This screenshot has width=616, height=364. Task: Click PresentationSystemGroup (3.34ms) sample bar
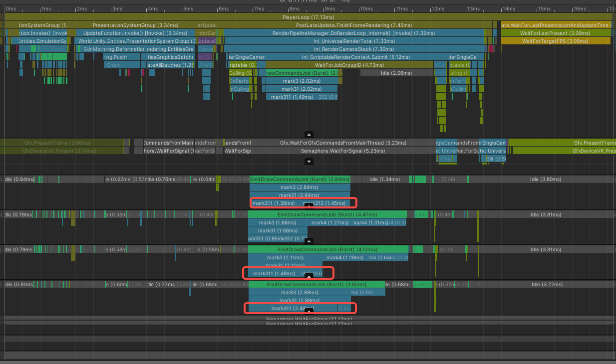(135, 25)
